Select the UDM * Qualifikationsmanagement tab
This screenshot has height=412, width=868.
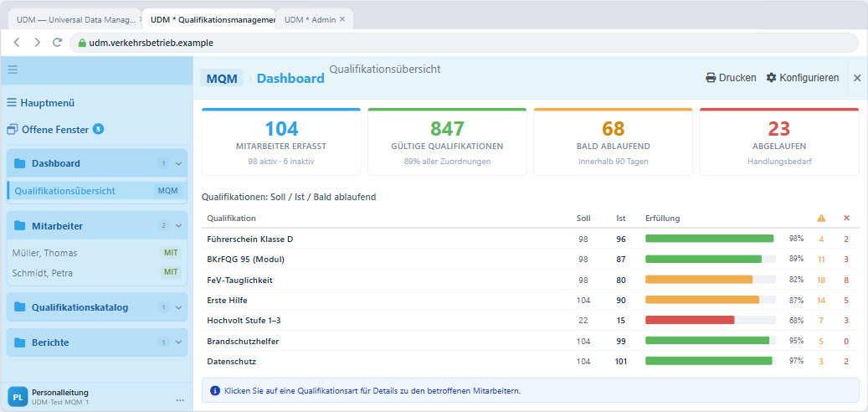(x=209, y=19)
